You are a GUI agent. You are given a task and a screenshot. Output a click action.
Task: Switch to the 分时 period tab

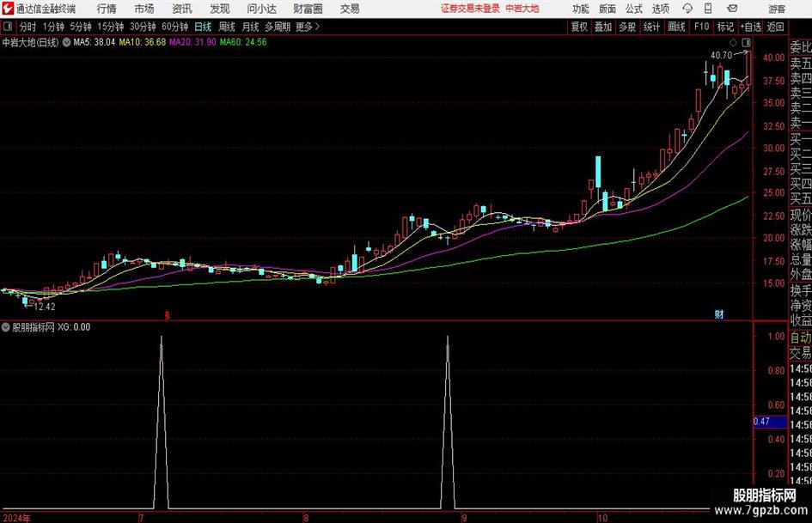[x=27, y=27]
